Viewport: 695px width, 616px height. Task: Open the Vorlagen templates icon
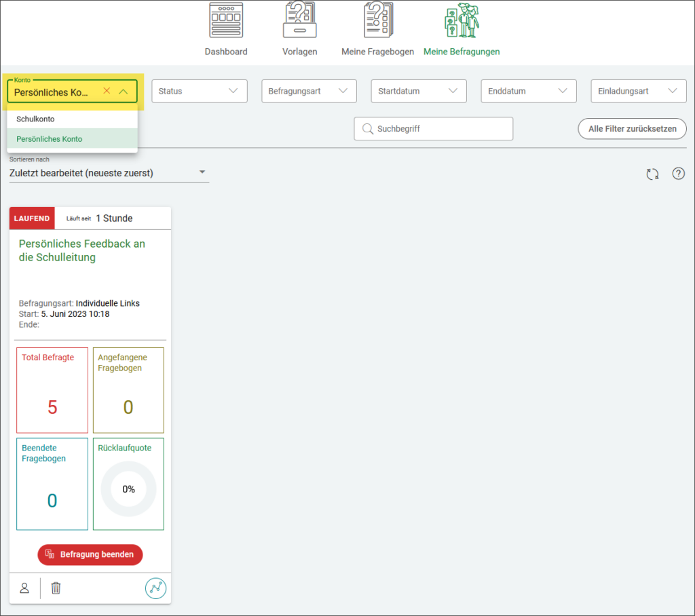pos(299,20)
